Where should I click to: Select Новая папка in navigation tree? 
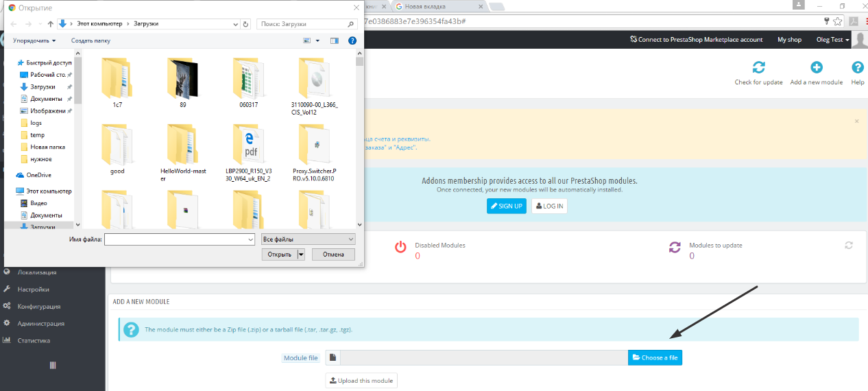point(43,147)
